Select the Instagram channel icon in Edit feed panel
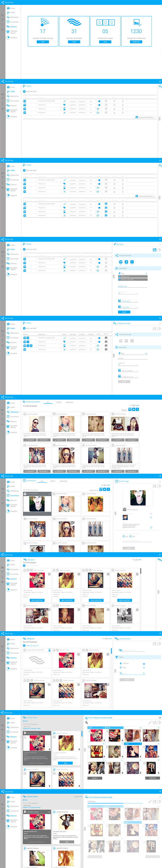162x868 pixels. tap(121, 262)
